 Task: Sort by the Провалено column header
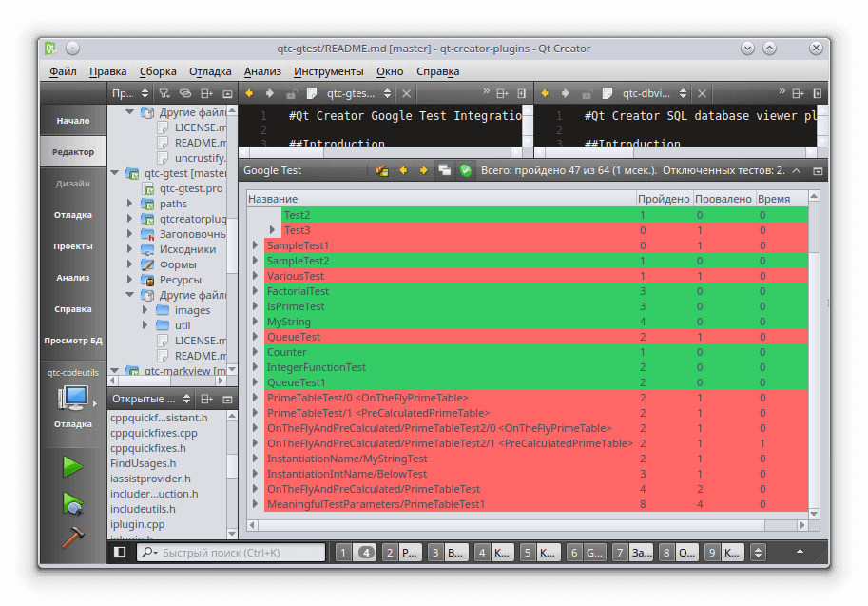tap(723, 198)
